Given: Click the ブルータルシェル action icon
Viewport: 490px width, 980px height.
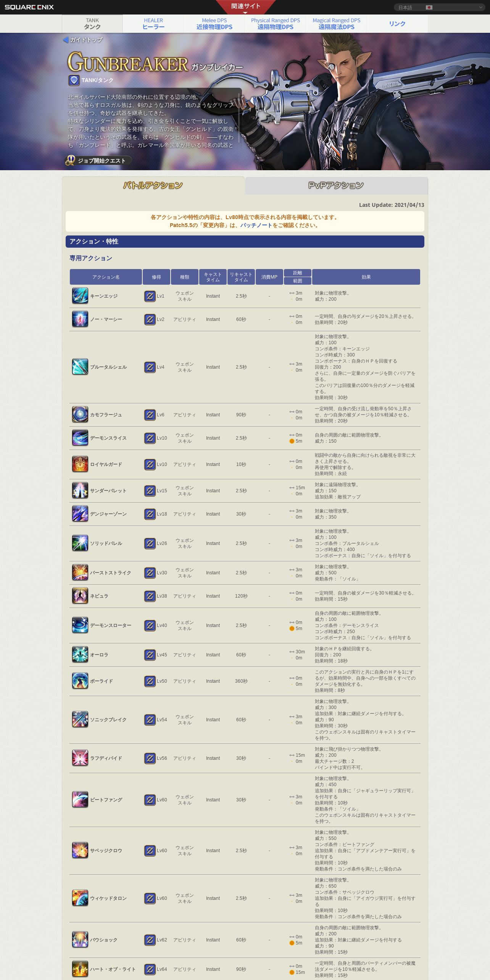Looking at the screenshot, I should pos(80,367).
